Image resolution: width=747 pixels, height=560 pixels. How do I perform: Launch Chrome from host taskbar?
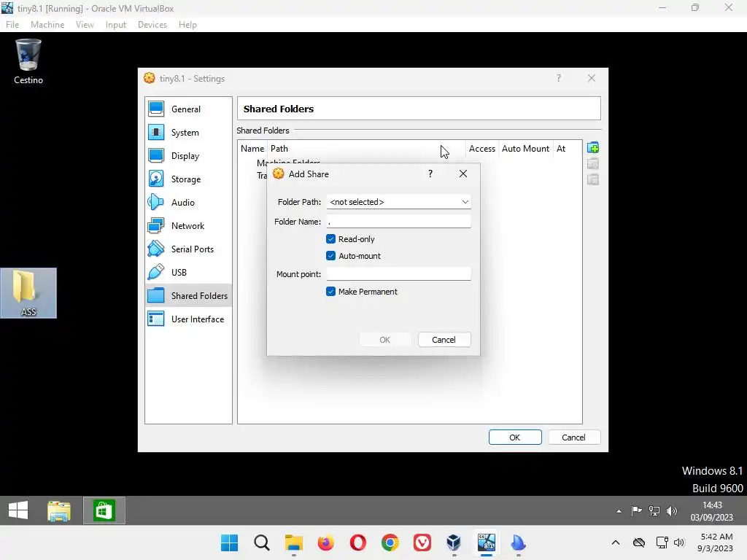pyautogui.click(x=390, y=542)
